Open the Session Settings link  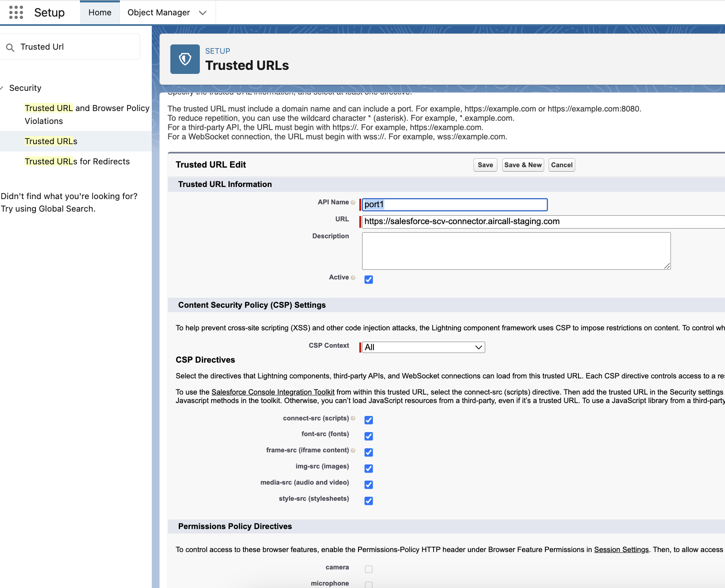621,550
